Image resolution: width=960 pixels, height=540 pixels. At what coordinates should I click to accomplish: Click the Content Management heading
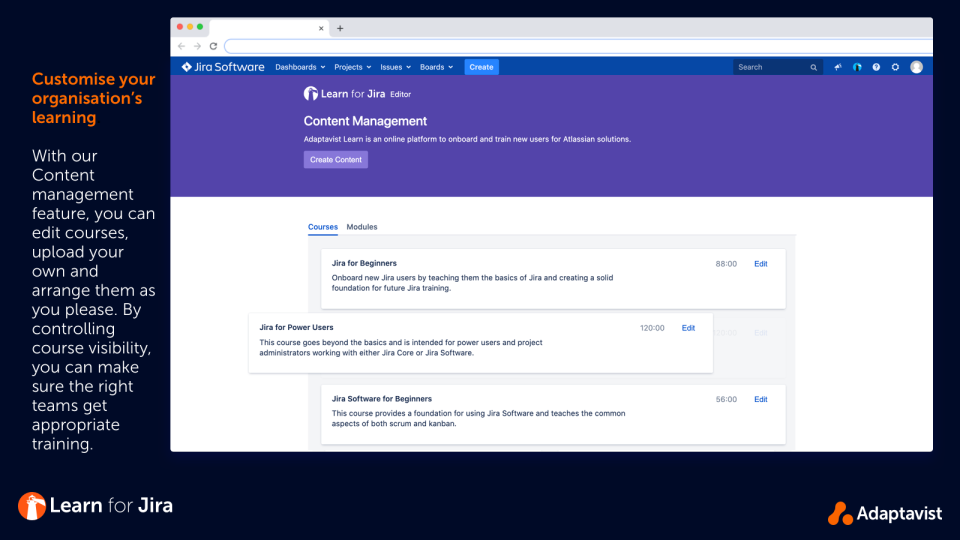pyautogui.click(x=365, y=121)
